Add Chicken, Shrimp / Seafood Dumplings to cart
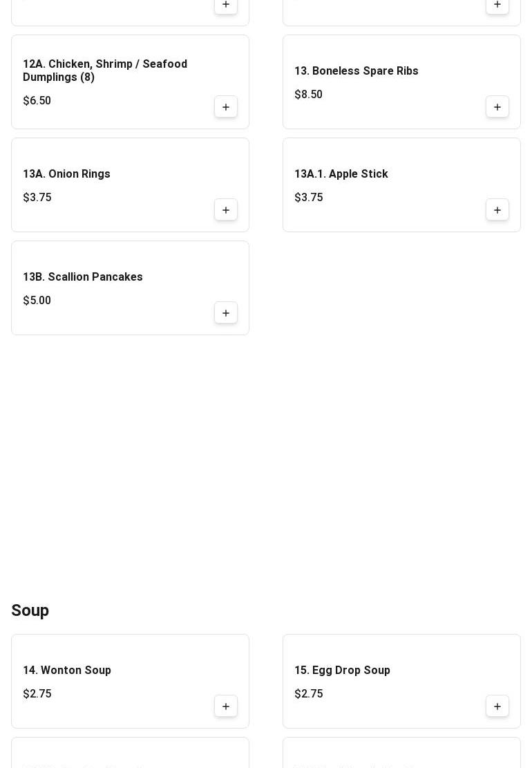This screenshot has width=532, height=768. (226, 107)
